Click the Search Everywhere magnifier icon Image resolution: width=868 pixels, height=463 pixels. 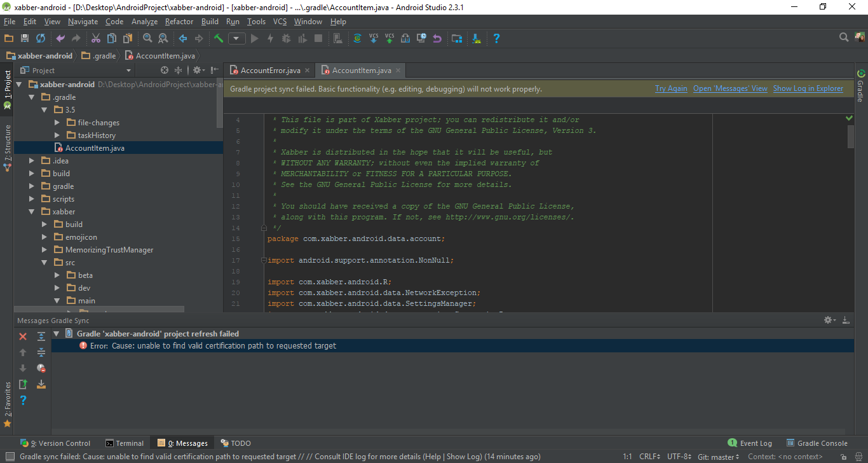point(844,38)
